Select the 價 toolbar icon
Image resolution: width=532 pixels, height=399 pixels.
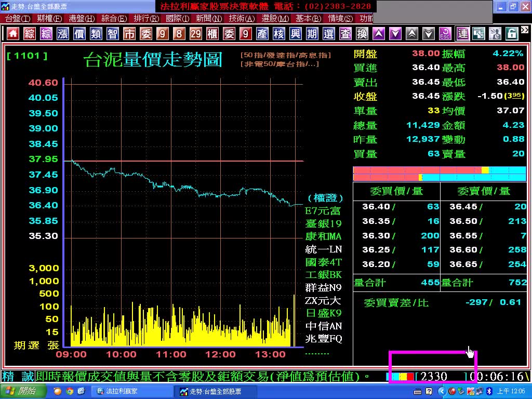[x=79, y=34]
